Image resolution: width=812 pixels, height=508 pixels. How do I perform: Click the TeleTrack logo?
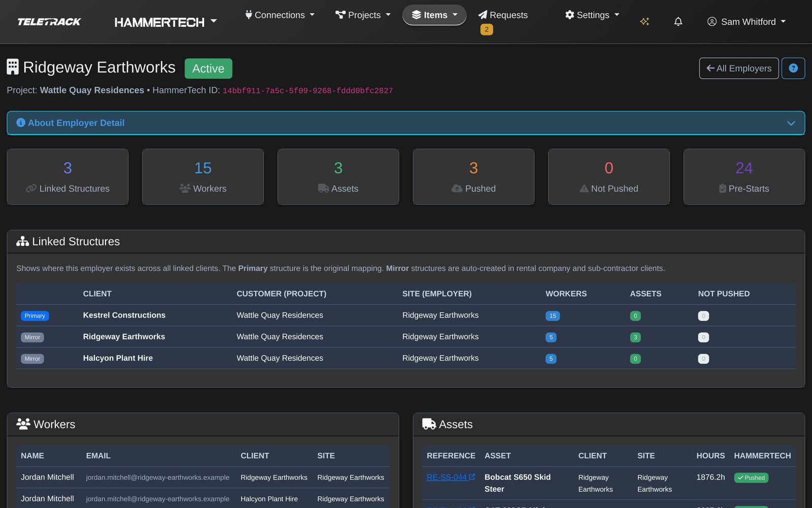point(49,22)
